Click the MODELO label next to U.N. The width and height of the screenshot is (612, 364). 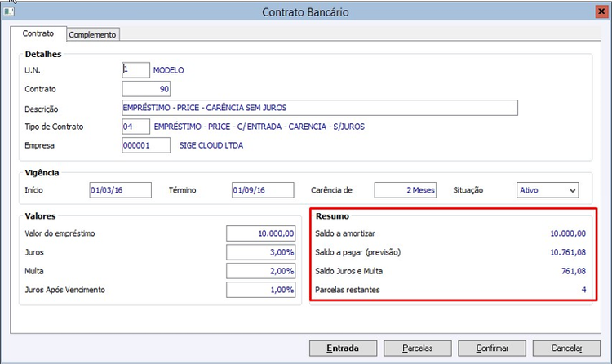pyautogui.click(x=169, y=70)
